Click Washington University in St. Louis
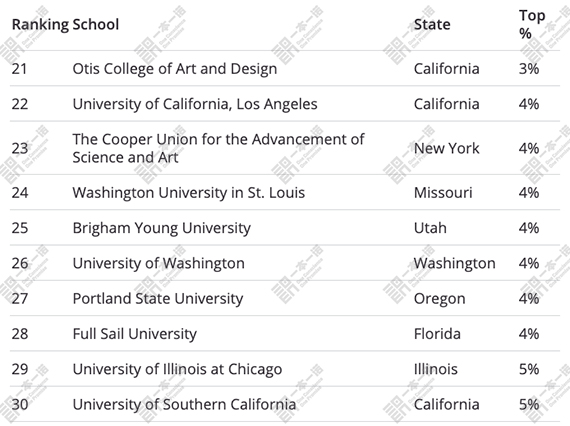 189,193
